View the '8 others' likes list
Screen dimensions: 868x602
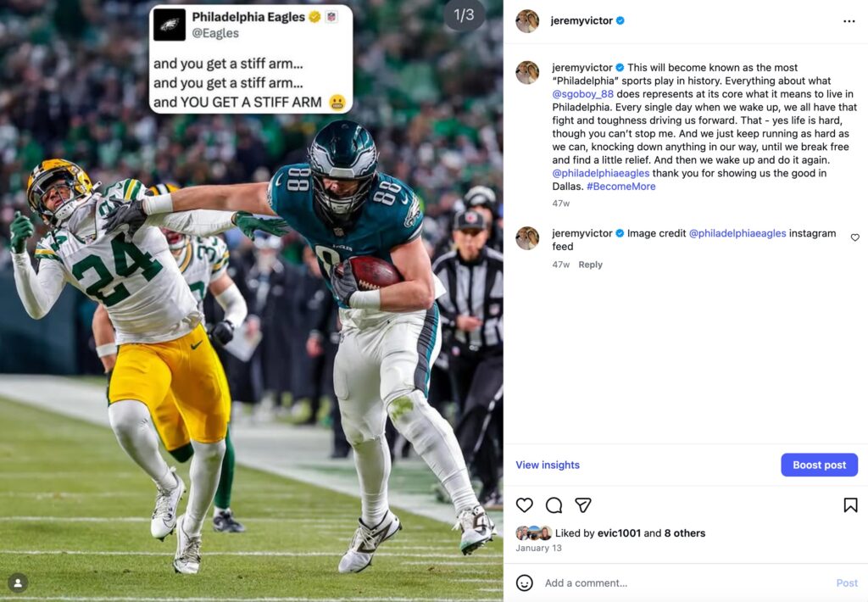pyautogui.click(x=685, y=533)
